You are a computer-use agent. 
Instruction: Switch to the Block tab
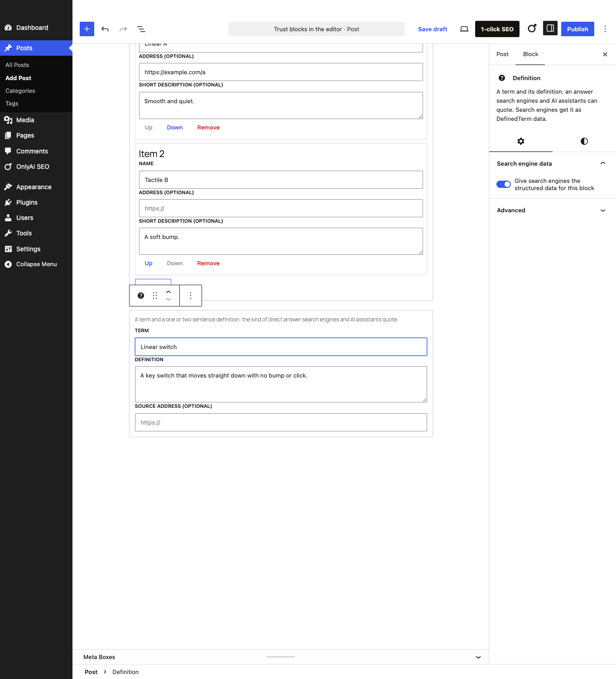[530, 54]
